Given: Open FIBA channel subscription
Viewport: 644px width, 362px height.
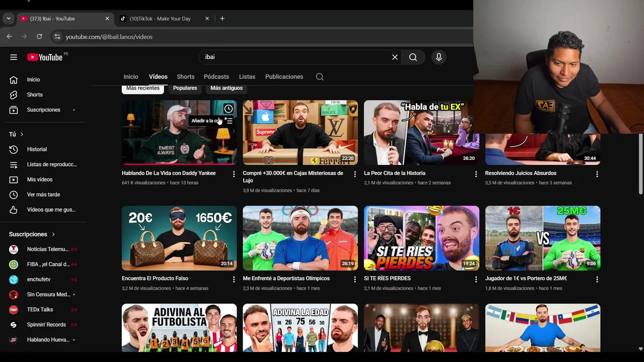Looking at the screenshot, I should pos(43,264).
